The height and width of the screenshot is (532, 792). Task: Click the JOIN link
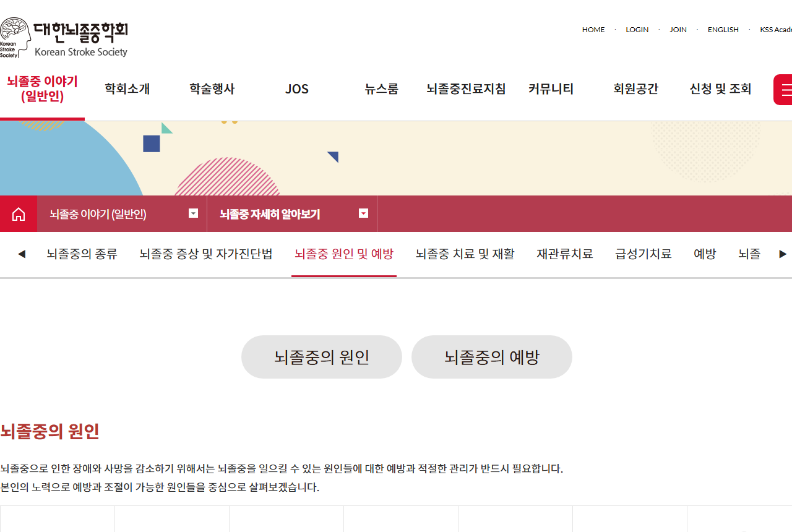point(678,30)
